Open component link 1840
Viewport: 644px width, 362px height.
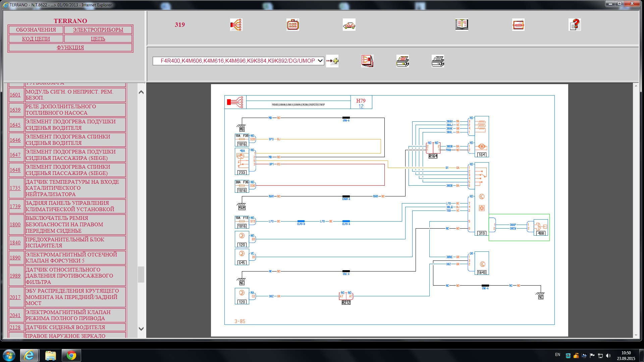click(15, 243)
